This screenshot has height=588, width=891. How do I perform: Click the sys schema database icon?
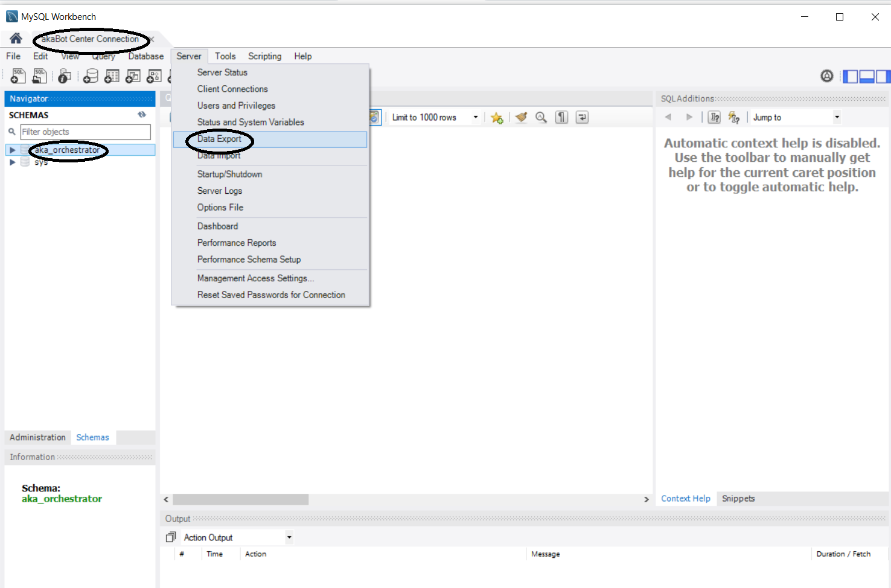[25, 162]
